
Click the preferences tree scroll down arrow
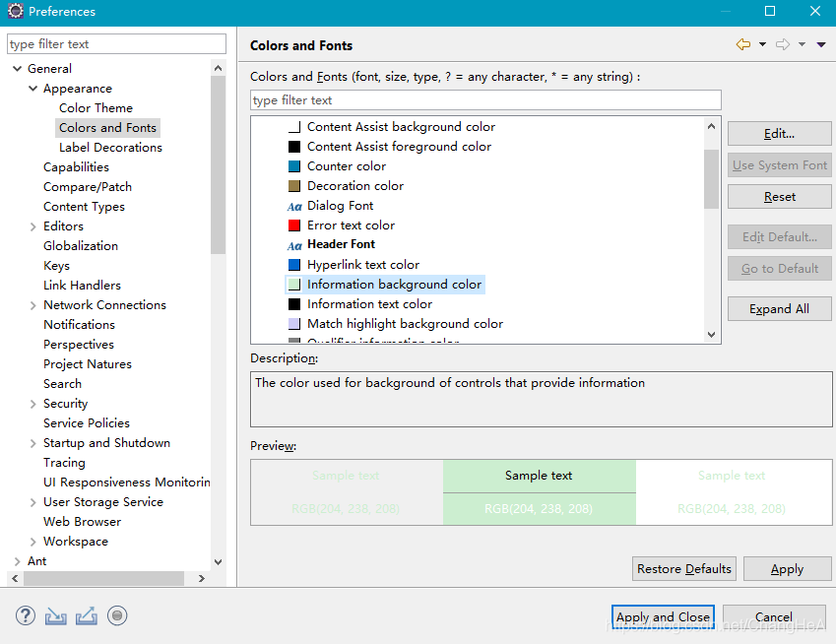pyautogui.click(x=218, y=562)
